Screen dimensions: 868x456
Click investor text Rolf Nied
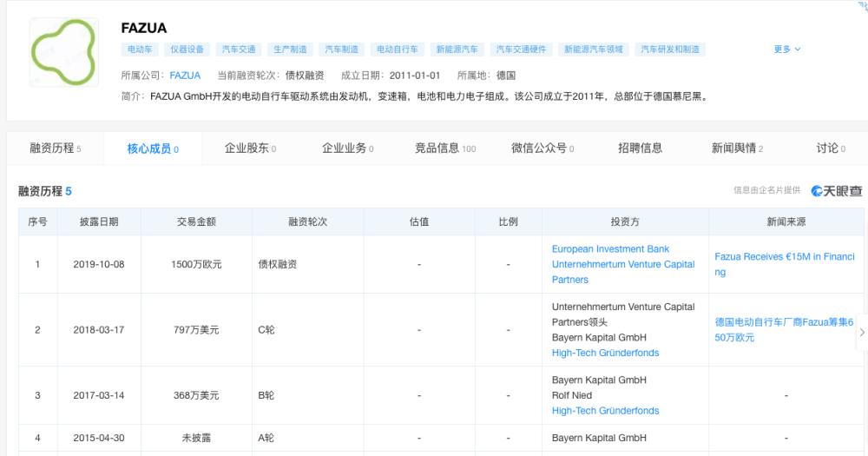click(572, 395)
